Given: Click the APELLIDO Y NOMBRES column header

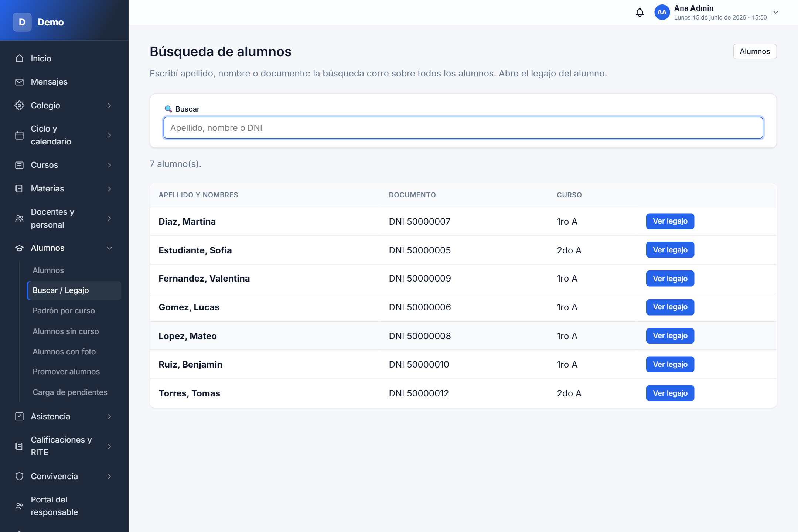Looking at the screenshot, I should coord(198,195).
